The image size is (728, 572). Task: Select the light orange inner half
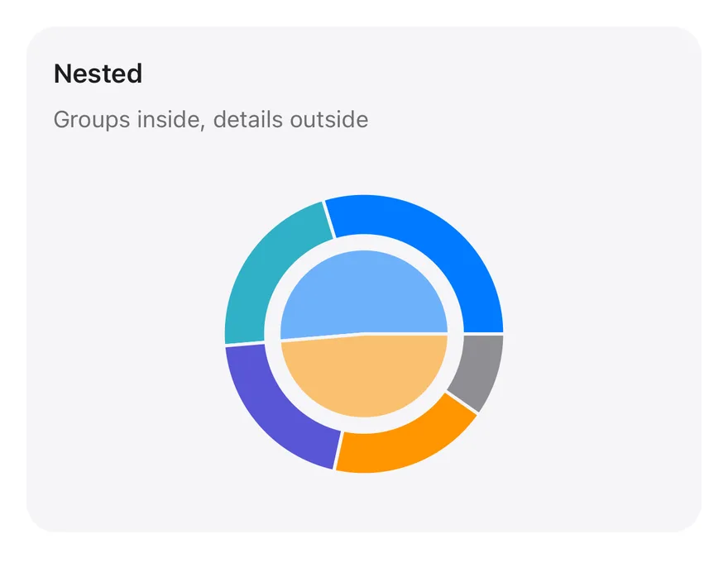[364, 378]
